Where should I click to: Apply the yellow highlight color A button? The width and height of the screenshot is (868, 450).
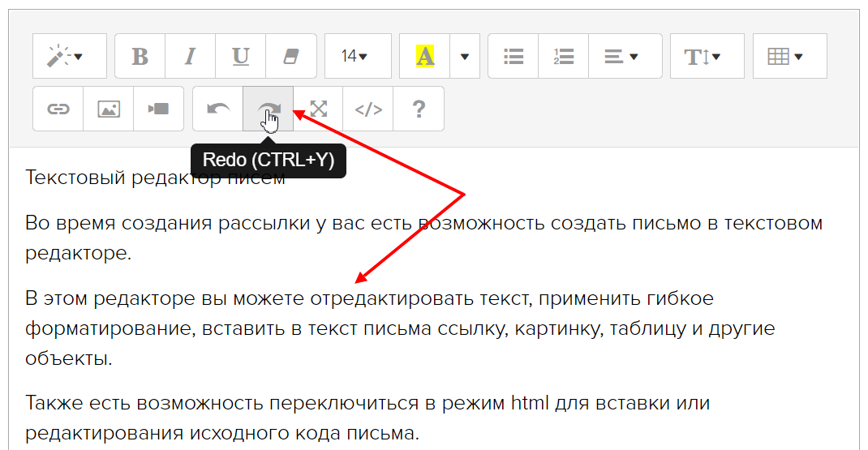[425, 56]
